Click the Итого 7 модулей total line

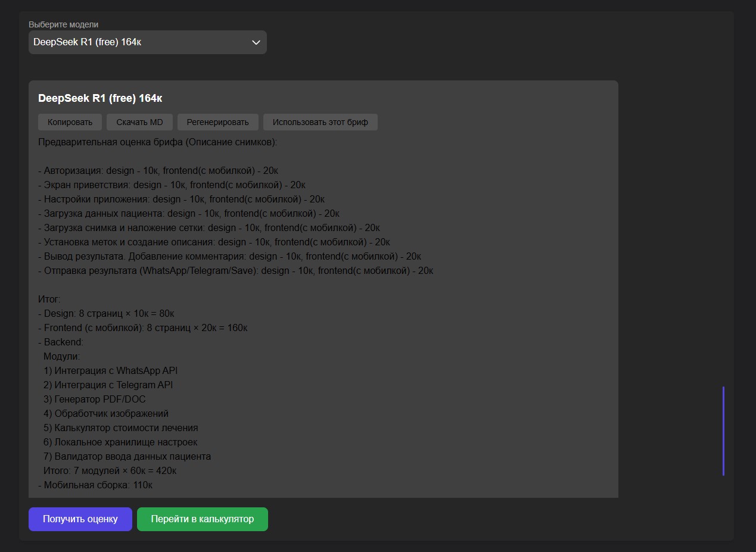[x=110, y=470]
